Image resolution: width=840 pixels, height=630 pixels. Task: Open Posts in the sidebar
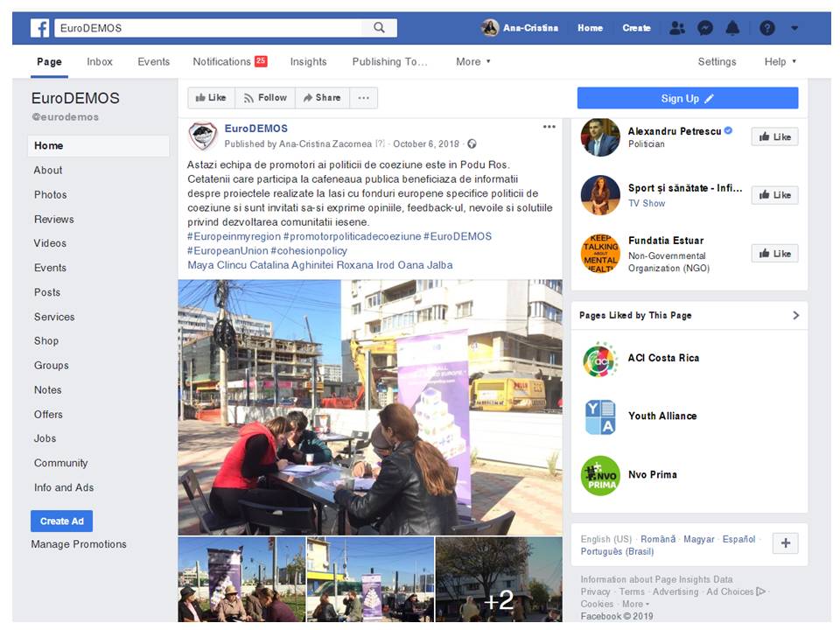(47, 292)
